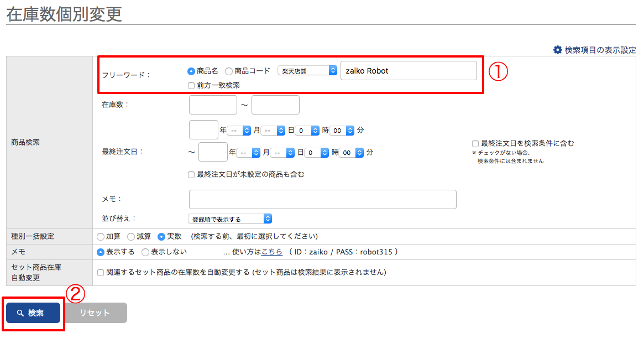Open the こちら usage link
This screenshot has height=338, width=644.
click(272, 252)
